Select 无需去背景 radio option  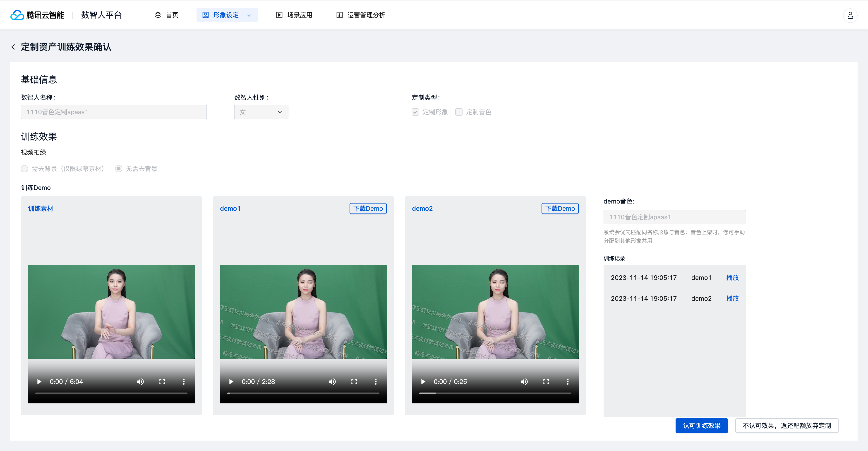click(119, 169)
